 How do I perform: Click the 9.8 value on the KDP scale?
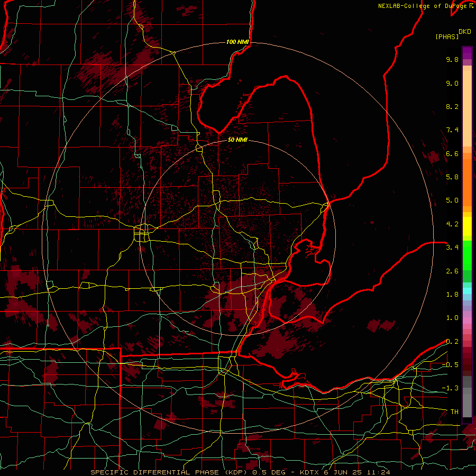click(452, 59)
